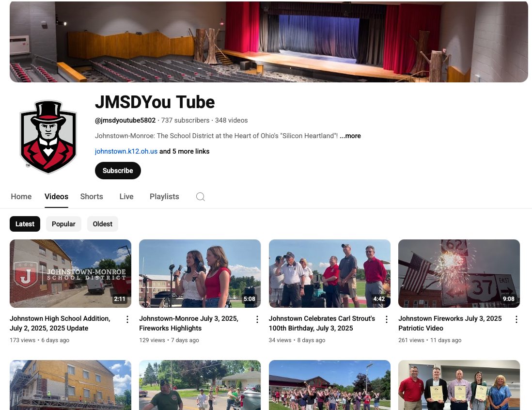The width and height of the screenshot is (532, 410).
Task: Click the '348 videos' count
Action: click(232, 121)
